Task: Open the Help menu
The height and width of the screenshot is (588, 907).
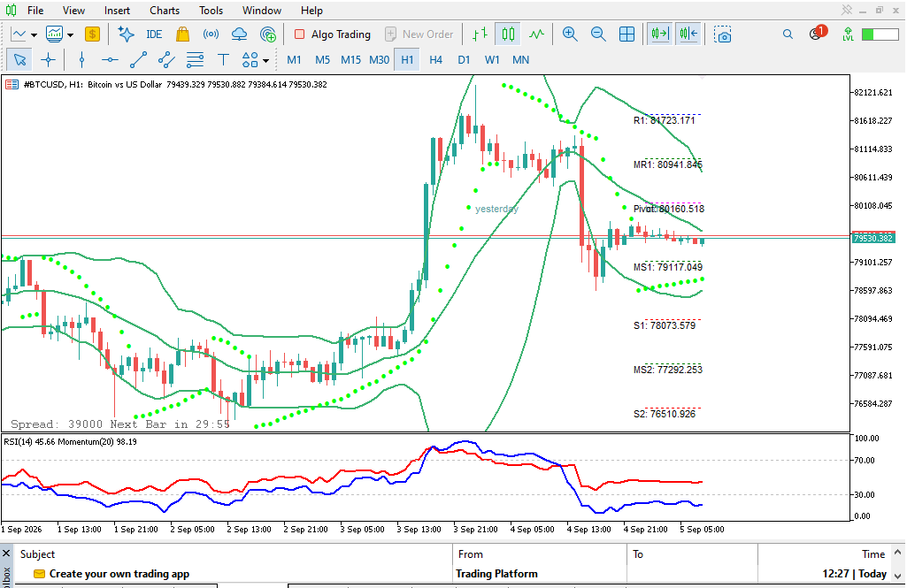Action: point(311,11)
